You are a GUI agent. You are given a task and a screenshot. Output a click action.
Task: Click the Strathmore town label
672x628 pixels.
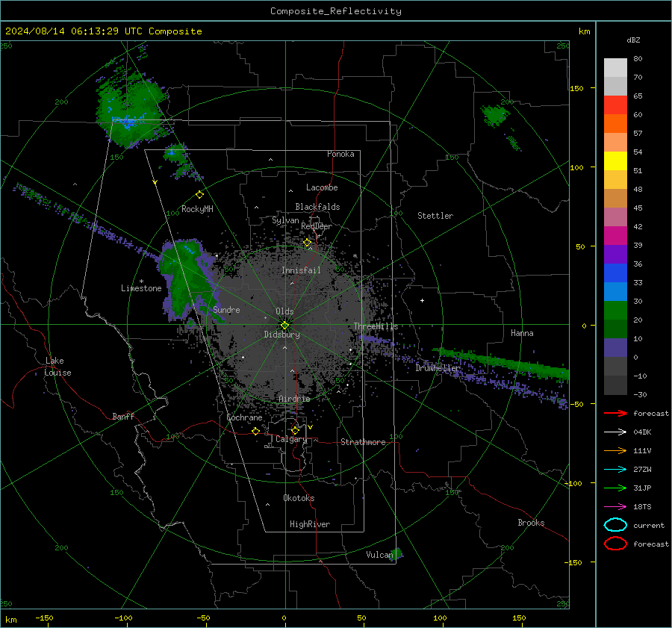point(363,442)
